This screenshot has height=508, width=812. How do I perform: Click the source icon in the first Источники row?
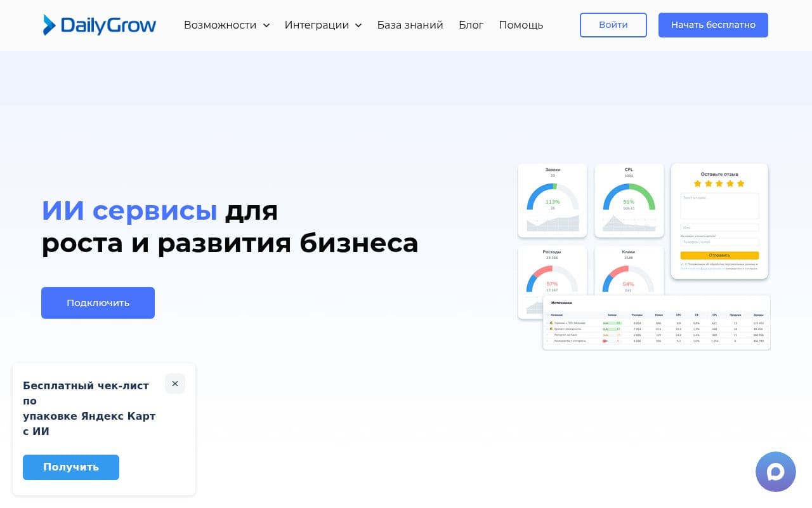[x=550, y=323]
